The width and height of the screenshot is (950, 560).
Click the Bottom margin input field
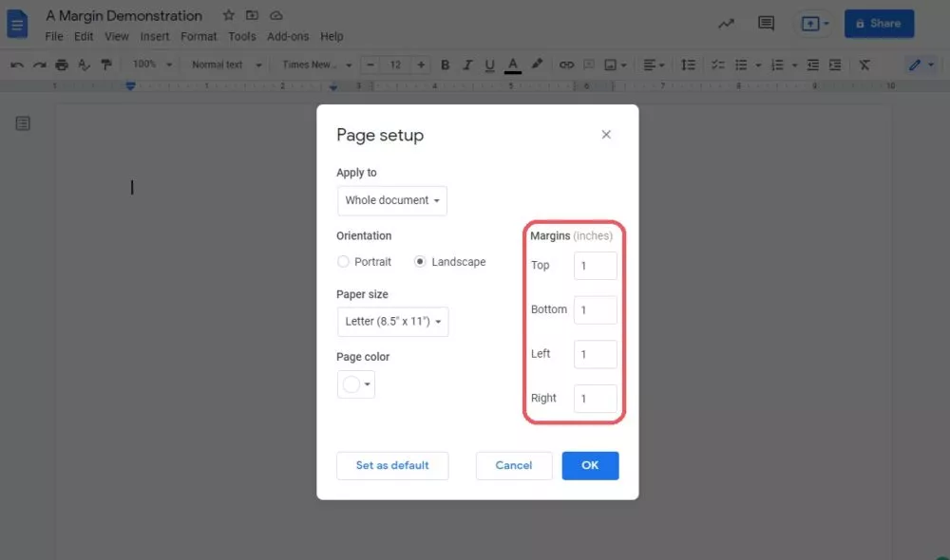(x=596, y=310)
